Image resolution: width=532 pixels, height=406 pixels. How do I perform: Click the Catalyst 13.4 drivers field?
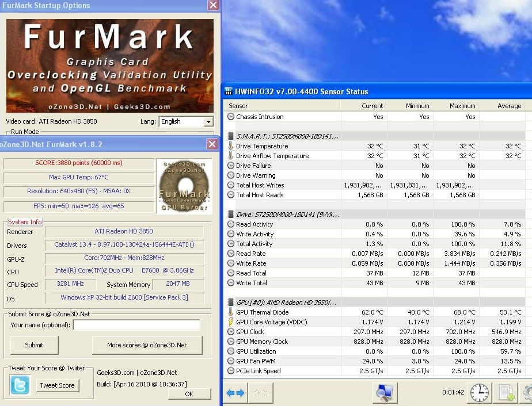124,244
